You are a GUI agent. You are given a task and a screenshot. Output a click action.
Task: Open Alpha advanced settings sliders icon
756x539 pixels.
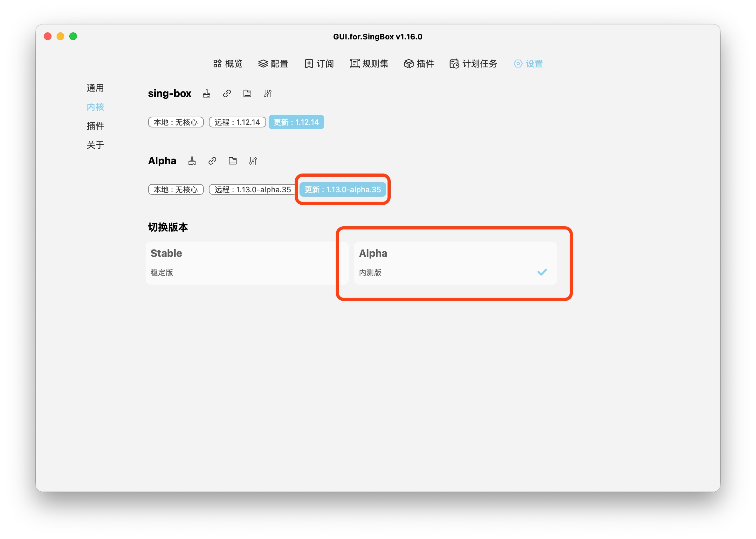click(253, 161)
